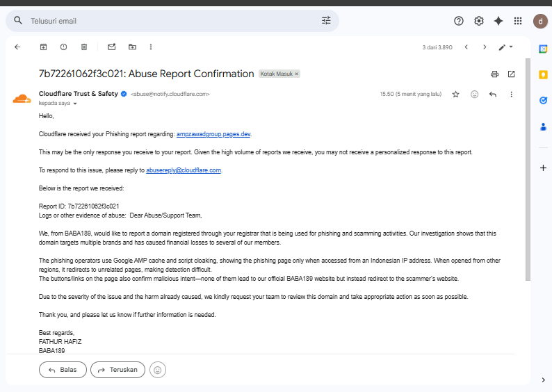Screen dimensions: 552x392
Task: Open the Help support icon
Action: [x=459, y=21]
